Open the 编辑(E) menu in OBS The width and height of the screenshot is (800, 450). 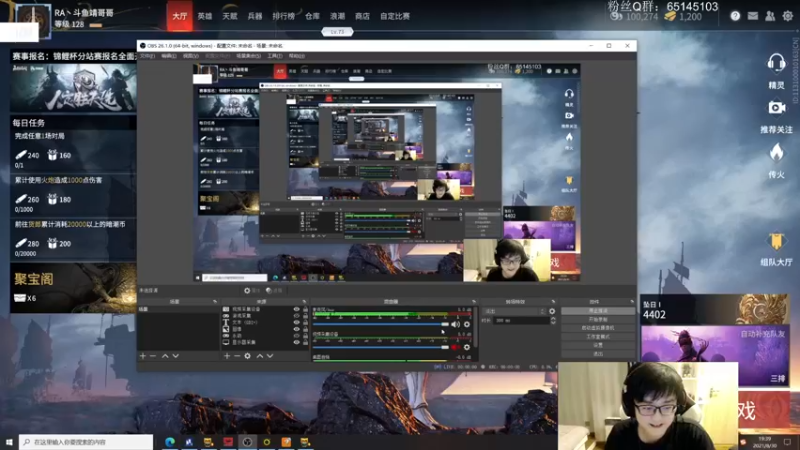click(x=169, y=56)
